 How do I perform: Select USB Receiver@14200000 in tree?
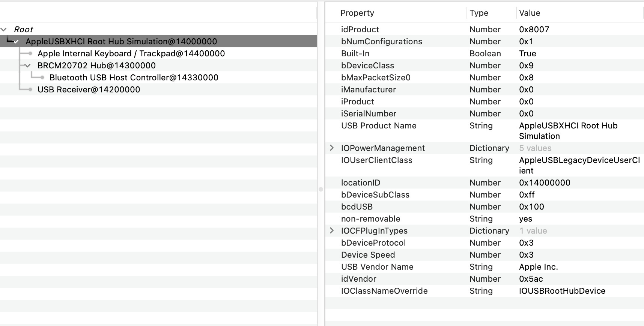click(89, 90)
